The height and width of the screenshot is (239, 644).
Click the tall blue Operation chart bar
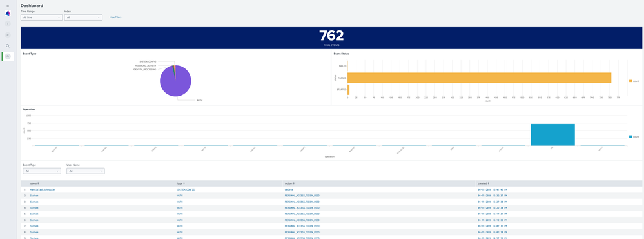[x=553, y=134]
